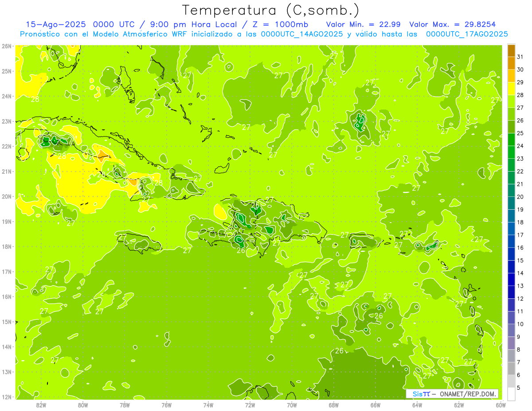Click the legend swatch between 24 and 25
Screen dimensions: 532x411
tap(511, 140)
